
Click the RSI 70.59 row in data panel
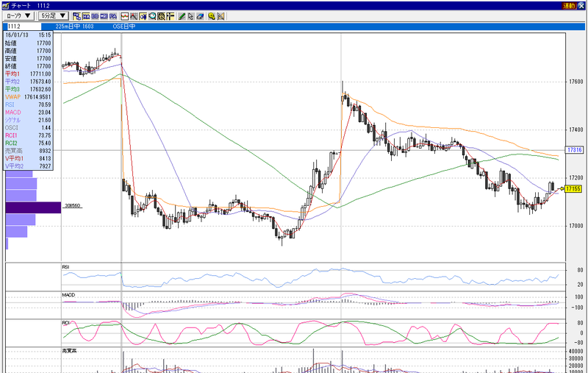[28, 104]
